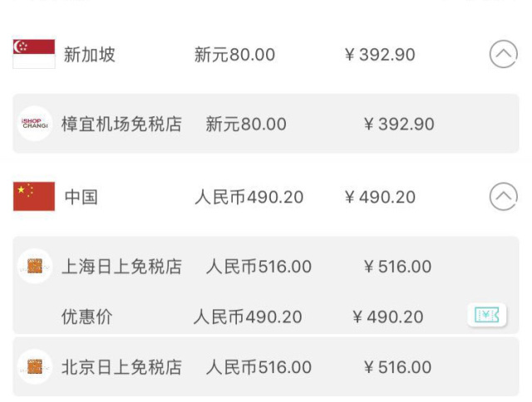The height and width of the screenshot is (402, 532).
Task: Tap the Shanghai Sunrise Duty Free logo
Action: (35, 266)
